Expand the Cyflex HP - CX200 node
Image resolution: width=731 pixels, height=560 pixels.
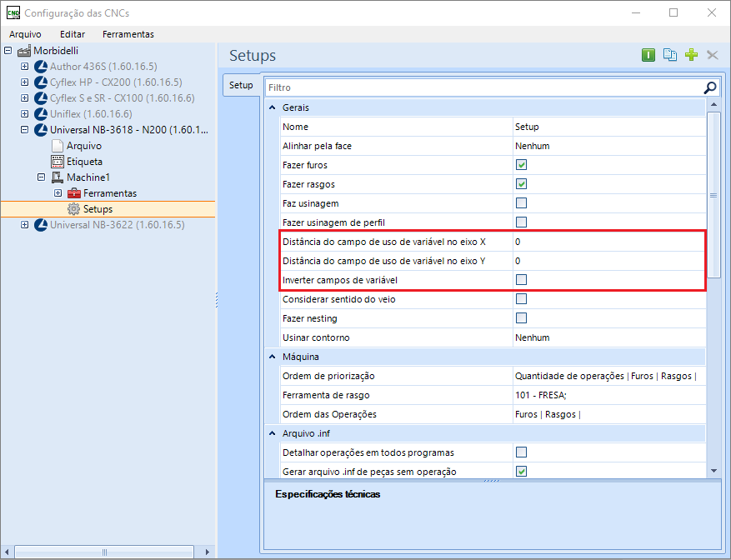pos(25,82)
